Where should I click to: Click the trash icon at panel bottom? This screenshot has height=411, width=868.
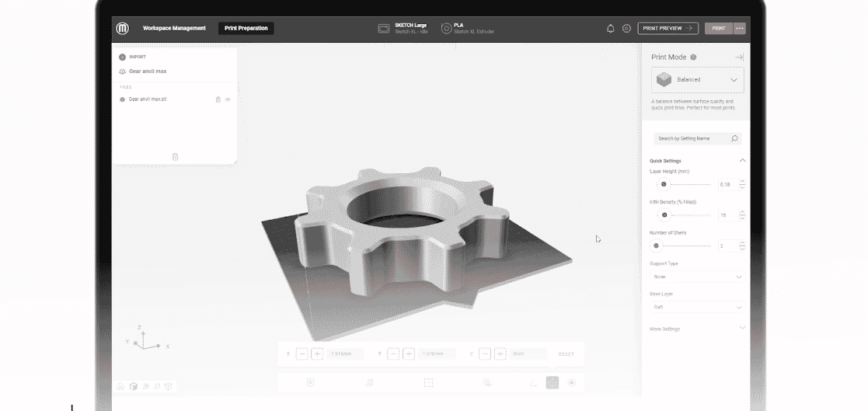pyautogui.click(x=175, y=157)
